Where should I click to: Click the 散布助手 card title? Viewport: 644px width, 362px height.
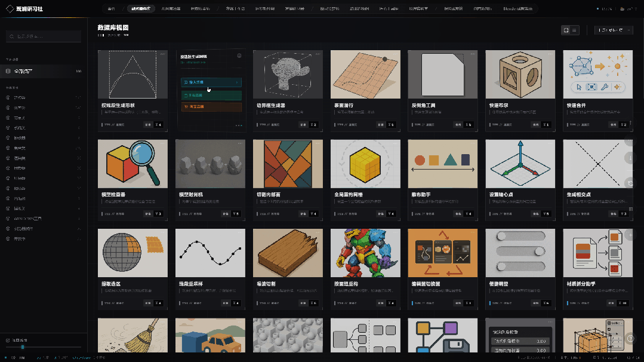click(421, 194)
